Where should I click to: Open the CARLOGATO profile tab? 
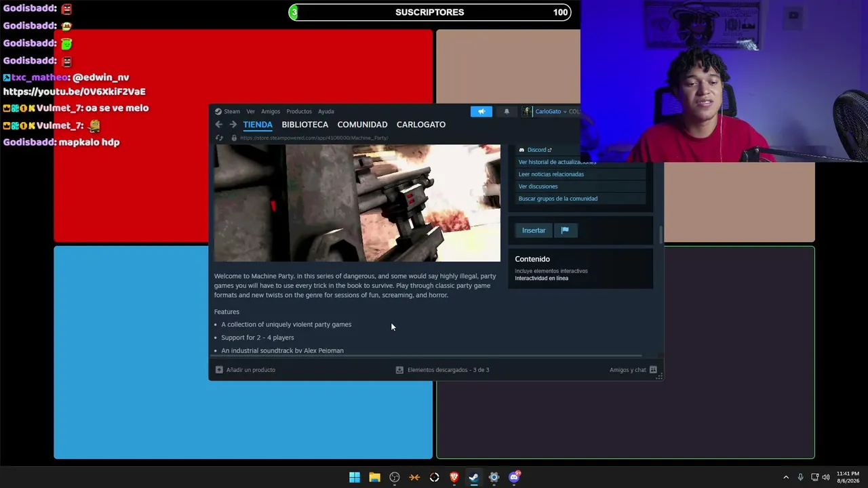tap(421, 125)
